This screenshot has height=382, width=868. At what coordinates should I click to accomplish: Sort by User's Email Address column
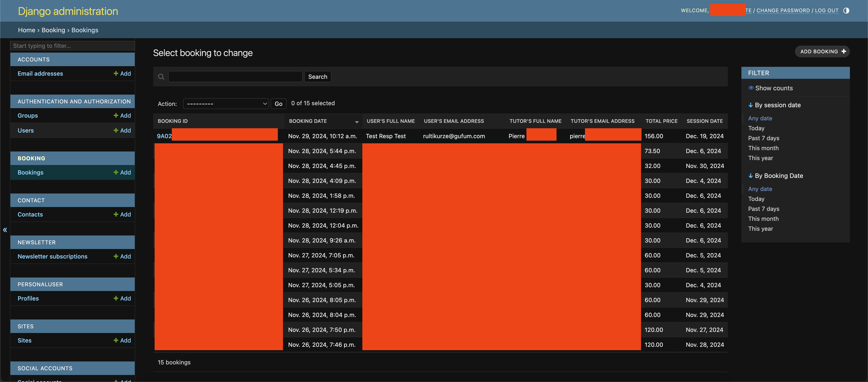point(453,121)
